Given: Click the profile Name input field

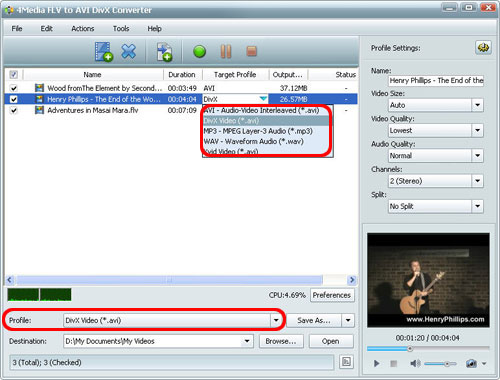Looking at the screenshot, I should point(436,80).
